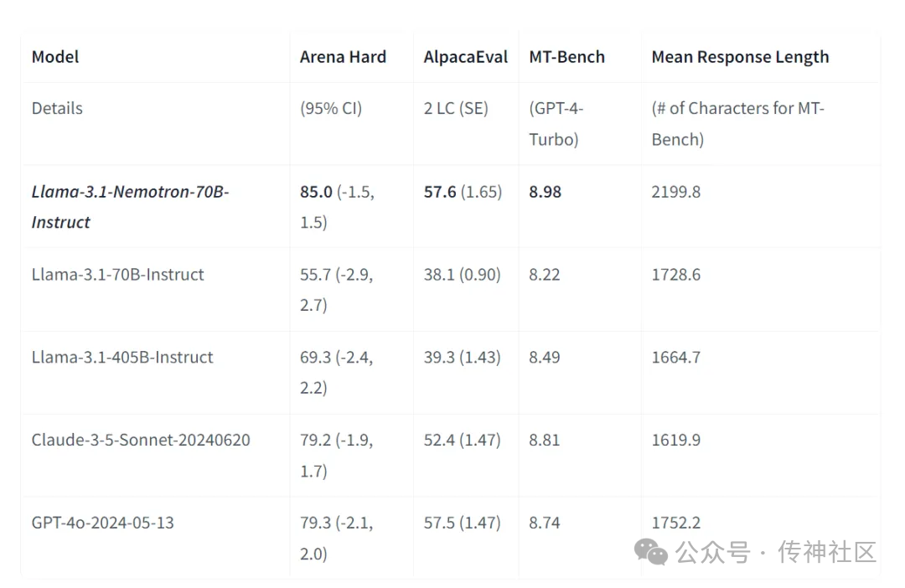
Task: Click the Model column header
Action: tap(55, 57)
